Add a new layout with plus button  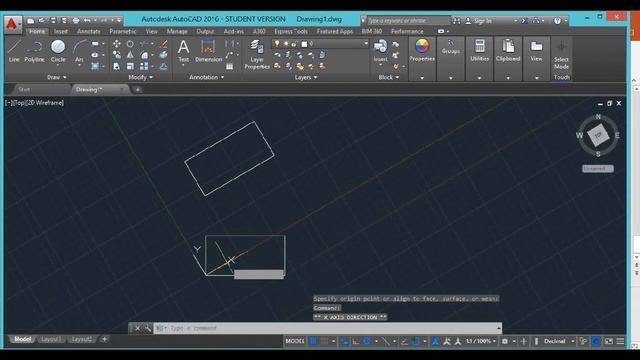(104, 339)
